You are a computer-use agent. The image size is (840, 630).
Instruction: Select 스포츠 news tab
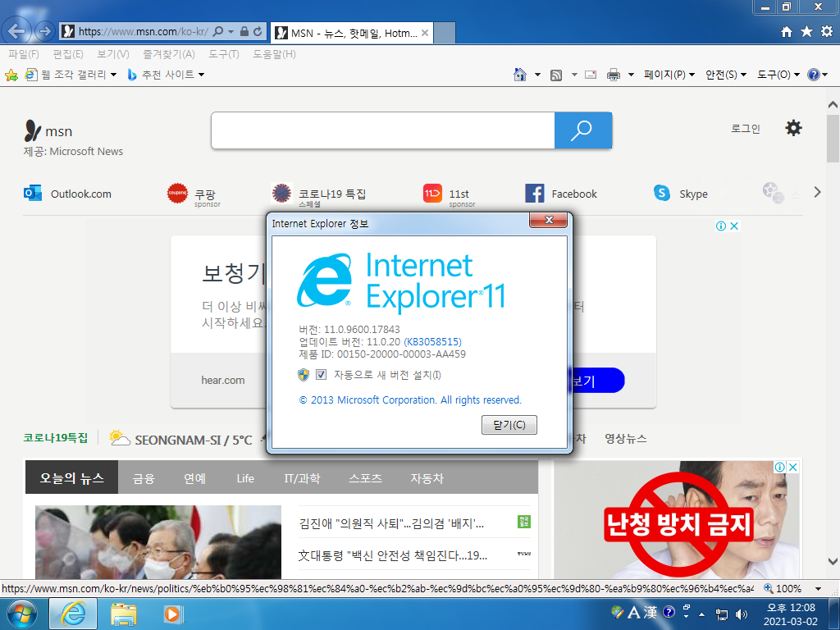coord(365,478)
